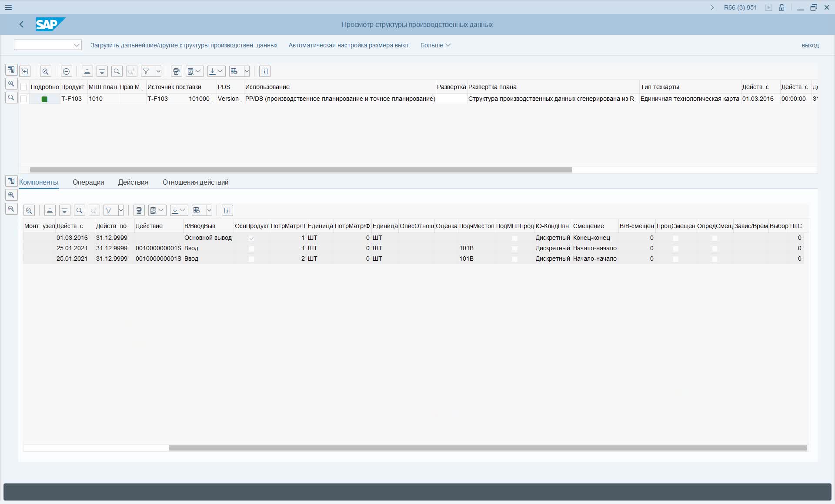This screenshot has height=504, width=835.
Task: Open the export dropdown in upper toolbar
Action: point(216,71)
